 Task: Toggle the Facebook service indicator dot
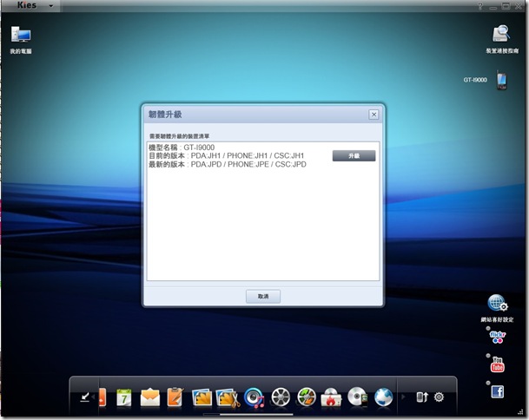coord(488,383)
